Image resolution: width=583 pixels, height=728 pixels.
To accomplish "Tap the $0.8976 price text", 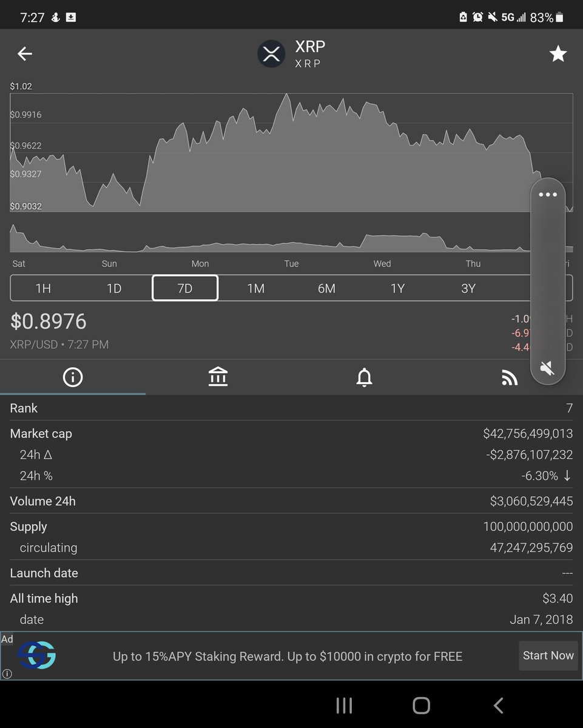I will pyautogui.click(x=49, y=322).
